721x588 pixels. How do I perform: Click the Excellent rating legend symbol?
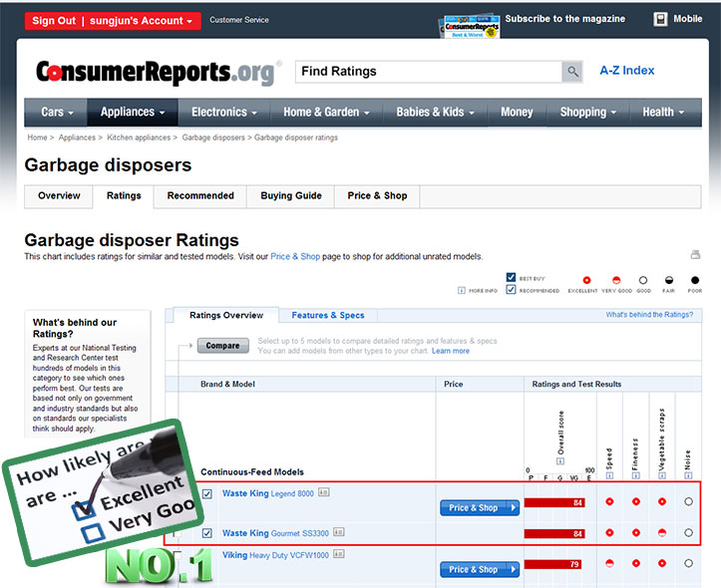586,280
